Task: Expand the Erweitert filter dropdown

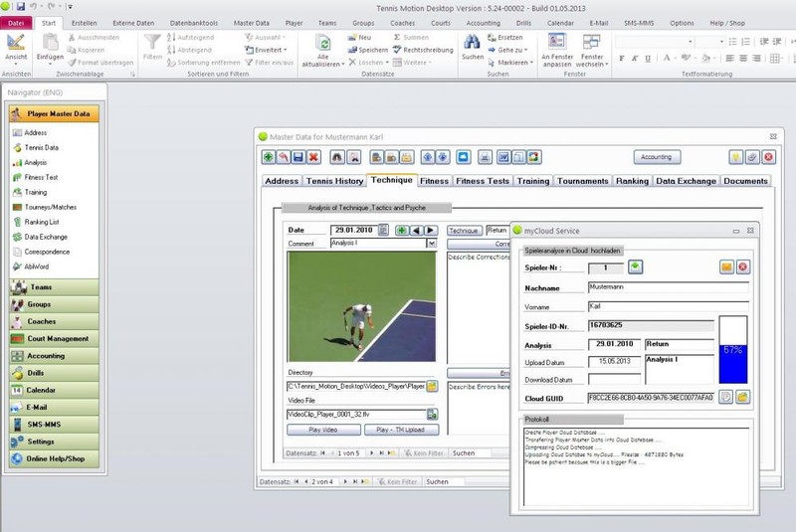Action: click(269, 49)
